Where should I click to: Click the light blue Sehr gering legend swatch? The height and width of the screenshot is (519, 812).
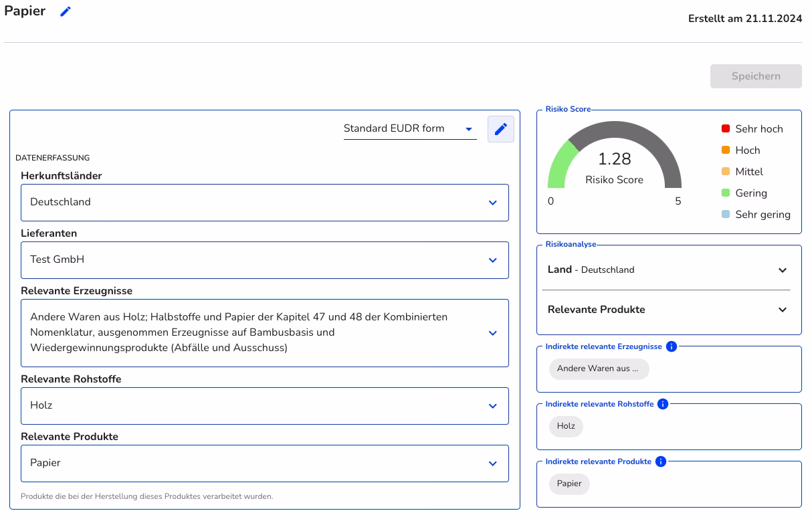pyautogui.click(x=726, y=215)
